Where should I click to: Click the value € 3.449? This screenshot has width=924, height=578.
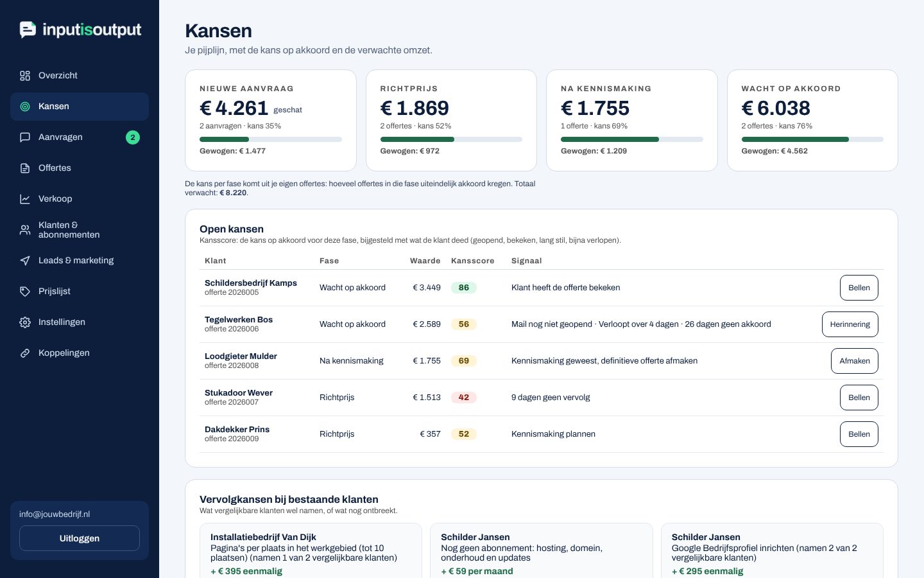coord(427,288)
